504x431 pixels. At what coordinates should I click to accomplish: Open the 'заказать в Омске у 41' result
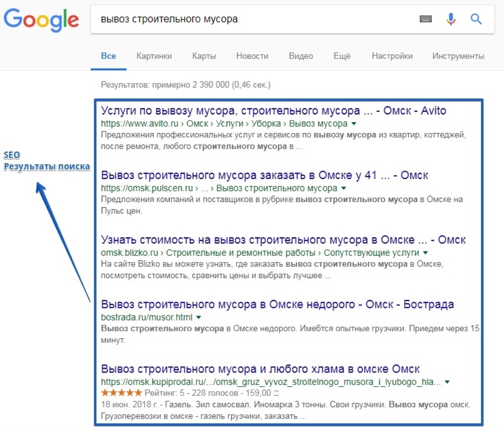click(265, 175)
